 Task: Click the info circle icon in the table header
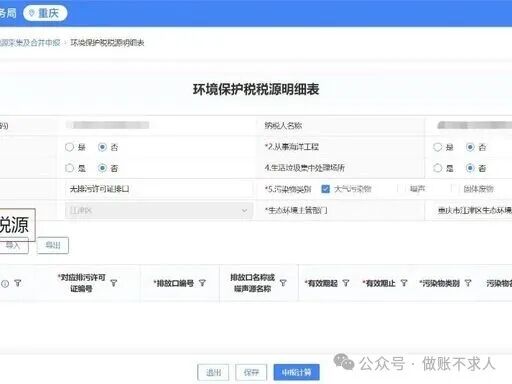click(x=5, y=284)
